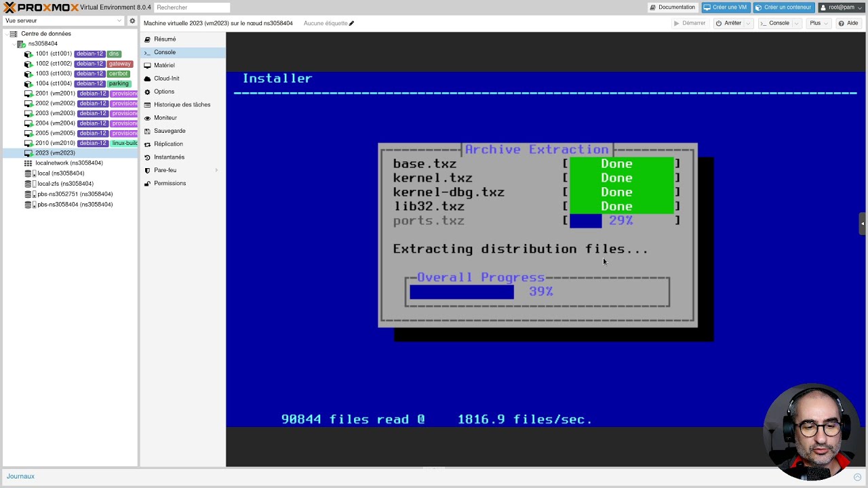This screenshot has height=488, width=868.
Task: Open the Arrêter dropdown arrow
Action: tap(749, 23)
